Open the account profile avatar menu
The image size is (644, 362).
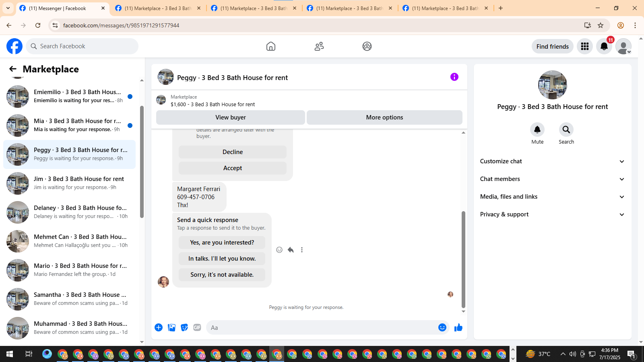tap(623, 46)
